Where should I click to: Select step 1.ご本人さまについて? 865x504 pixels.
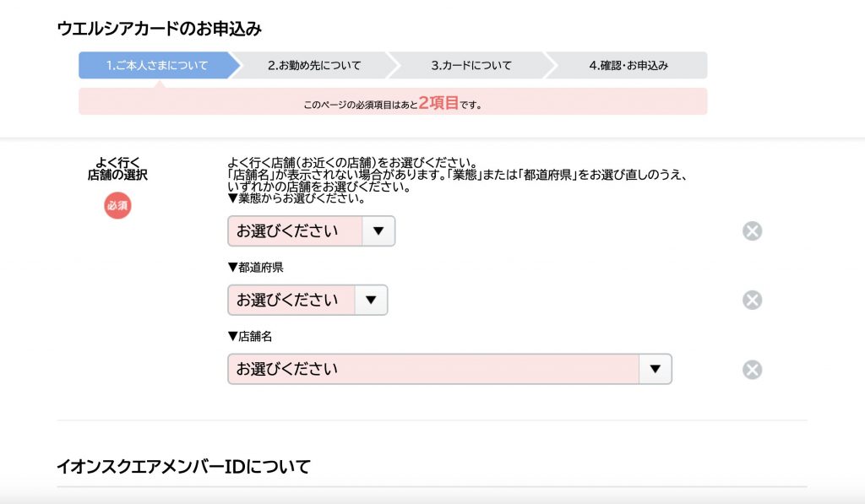coord(156,65)
